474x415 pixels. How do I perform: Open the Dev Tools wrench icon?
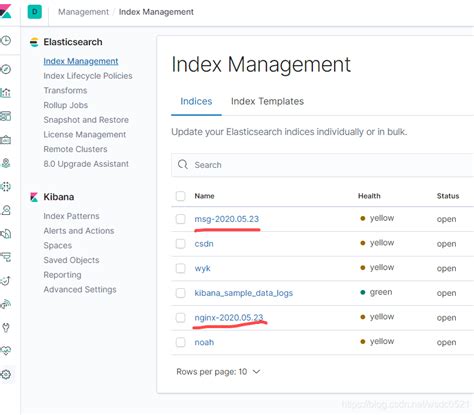[x=6, y=327]
